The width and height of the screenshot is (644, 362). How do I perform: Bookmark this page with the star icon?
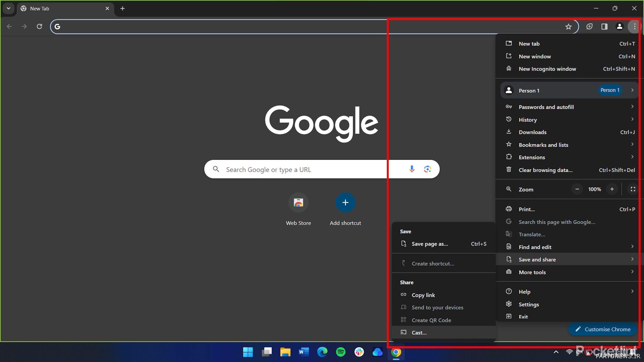(x=568, y=26)
